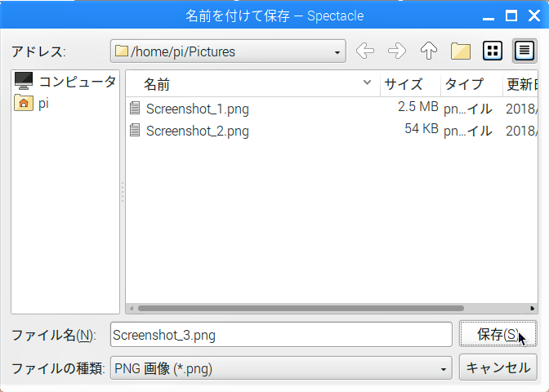
Task: Go forward using the right arrow icon
Action: click(397, 51)
